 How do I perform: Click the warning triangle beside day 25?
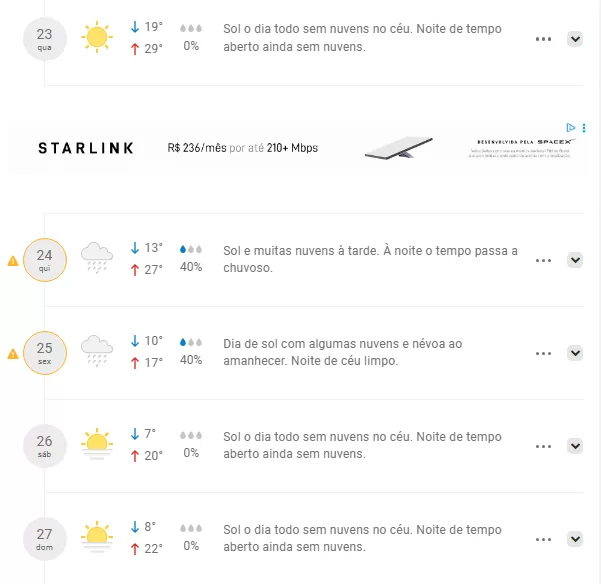tap(13, 353)
